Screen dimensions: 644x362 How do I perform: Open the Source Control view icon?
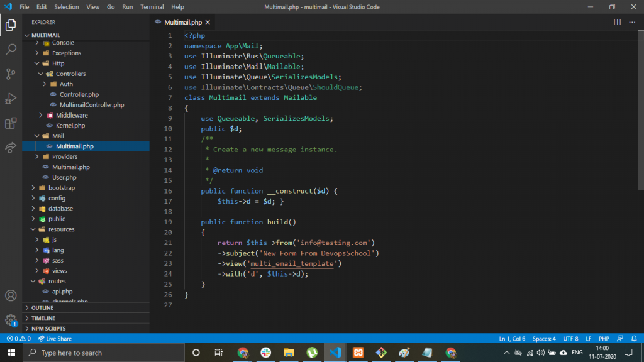(x=11, y=74)
